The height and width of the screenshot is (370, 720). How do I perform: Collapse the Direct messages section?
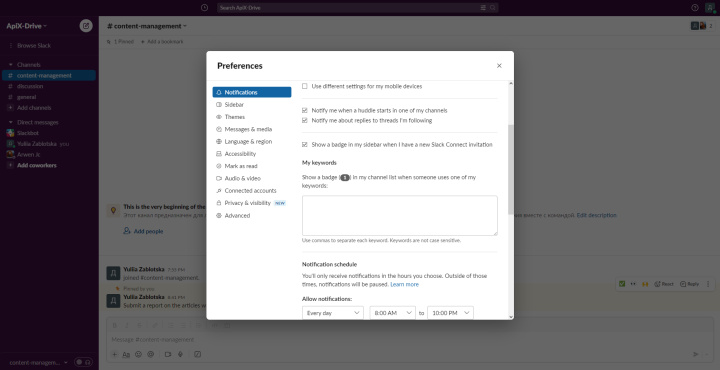[x=11, y=122]
